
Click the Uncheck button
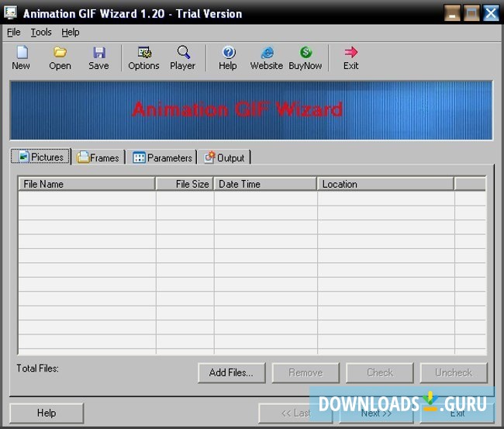click(454, 372)
